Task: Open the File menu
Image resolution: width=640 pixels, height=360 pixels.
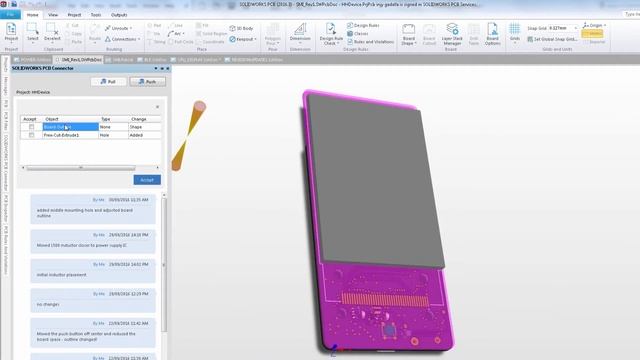Action: point(10,15)
